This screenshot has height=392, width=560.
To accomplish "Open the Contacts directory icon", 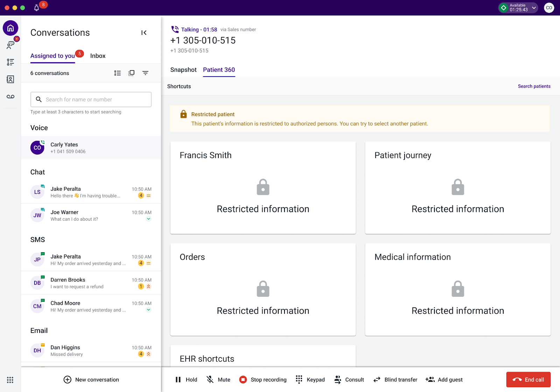I will [10, 79].
